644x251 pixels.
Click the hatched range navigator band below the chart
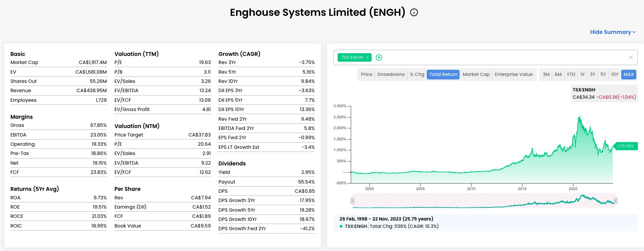click(x=484, y=200)
